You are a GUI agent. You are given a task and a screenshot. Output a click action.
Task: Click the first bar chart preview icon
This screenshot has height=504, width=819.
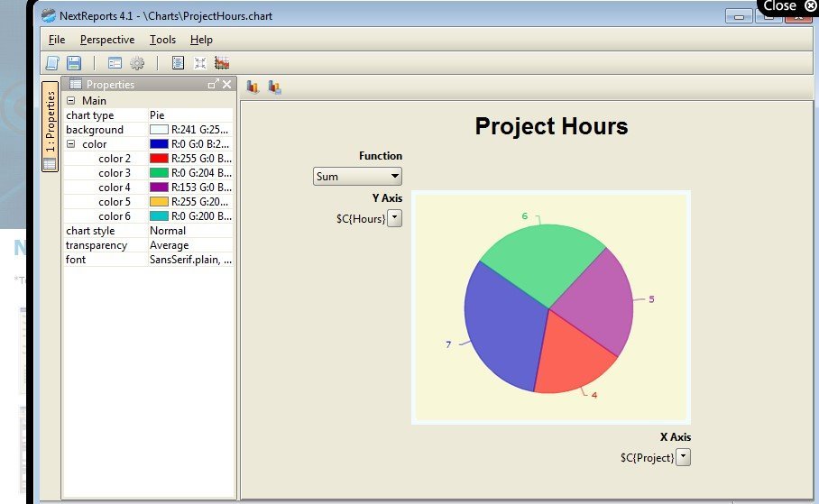(253, 87)
